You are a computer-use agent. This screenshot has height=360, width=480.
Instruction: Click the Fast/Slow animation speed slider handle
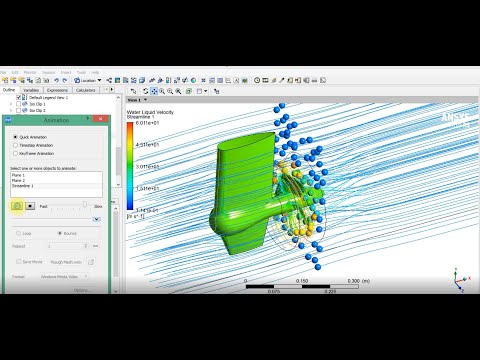85,204
